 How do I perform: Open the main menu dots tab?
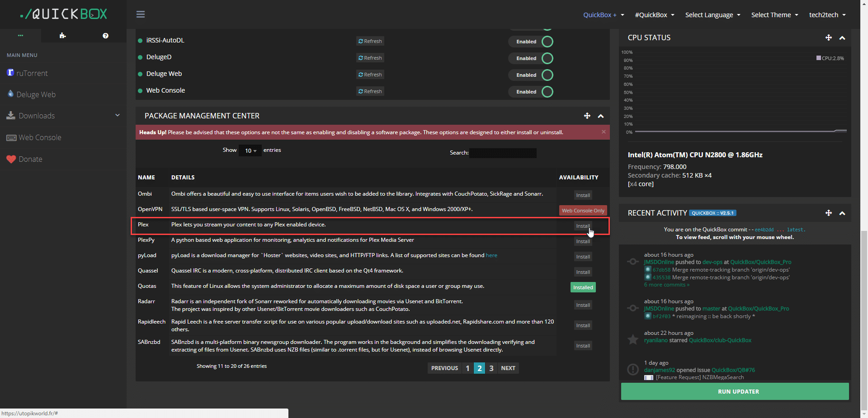coord(20,35)
